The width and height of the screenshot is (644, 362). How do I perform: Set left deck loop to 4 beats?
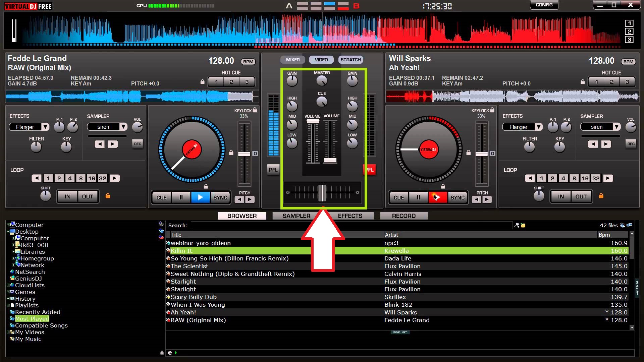coord(70,178)
